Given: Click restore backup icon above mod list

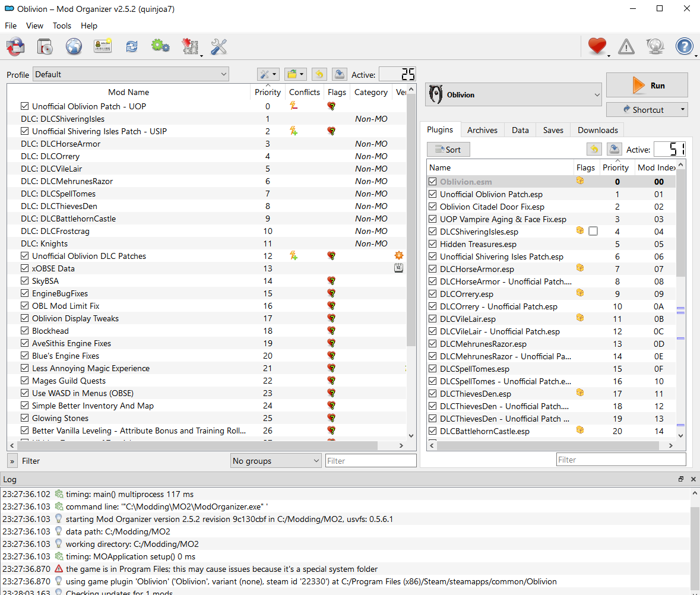Looking at the screenshot, I should [x=319, y=74].
